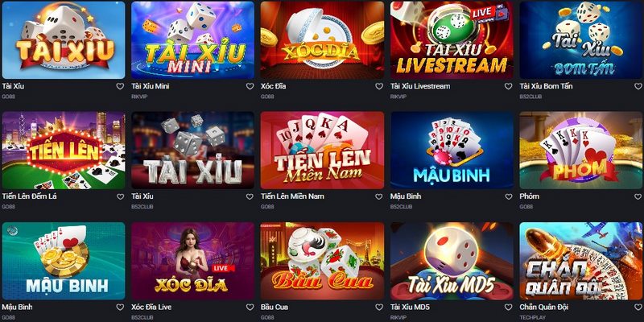Open the Chắn Quân Đội game thumbnail
The height and width of the screenshot is (322, 644).
(x=580, y=261)
